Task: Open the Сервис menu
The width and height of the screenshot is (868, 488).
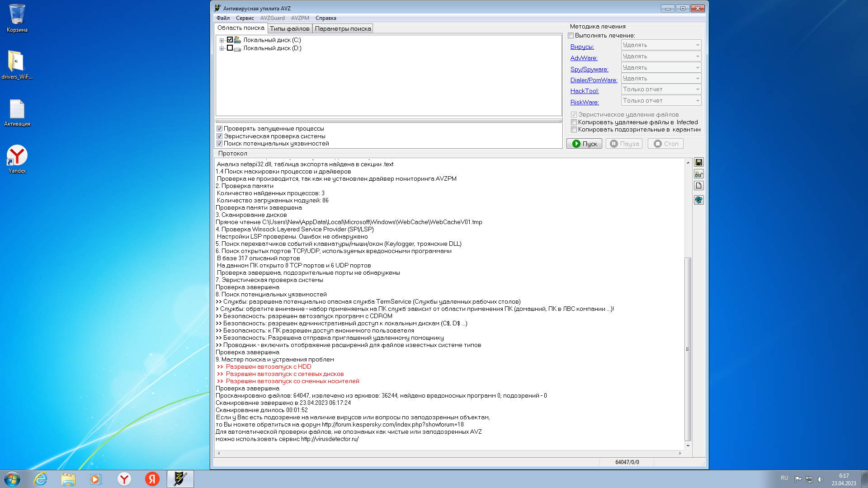Action: pos(245,18)
